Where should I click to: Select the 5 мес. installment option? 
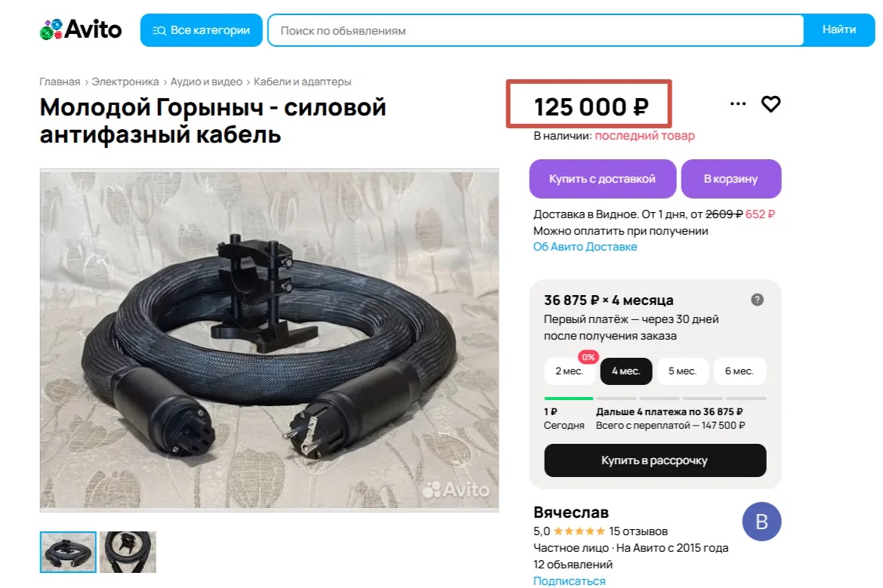(682, 371)
